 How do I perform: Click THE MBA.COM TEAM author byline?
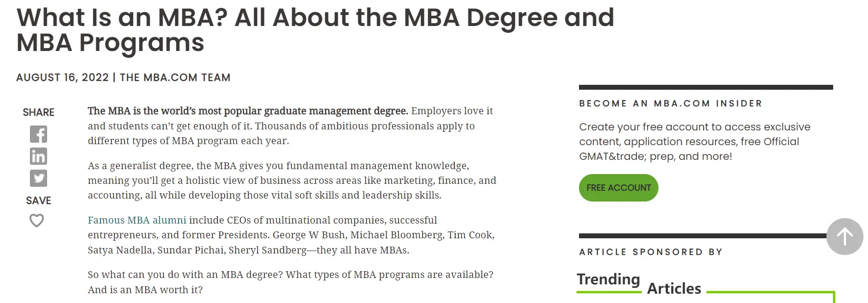tap(175, 77)
